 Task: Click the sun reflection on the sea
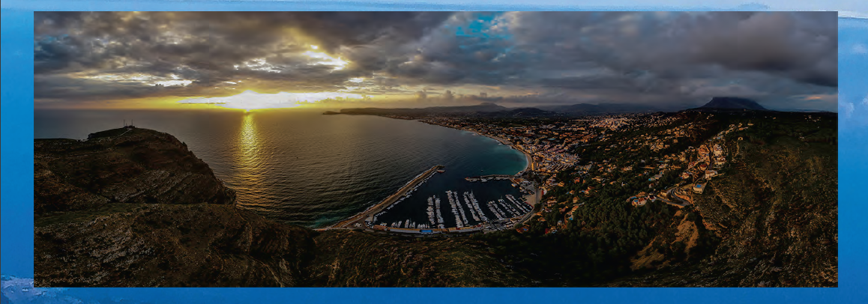pos(248,150)
